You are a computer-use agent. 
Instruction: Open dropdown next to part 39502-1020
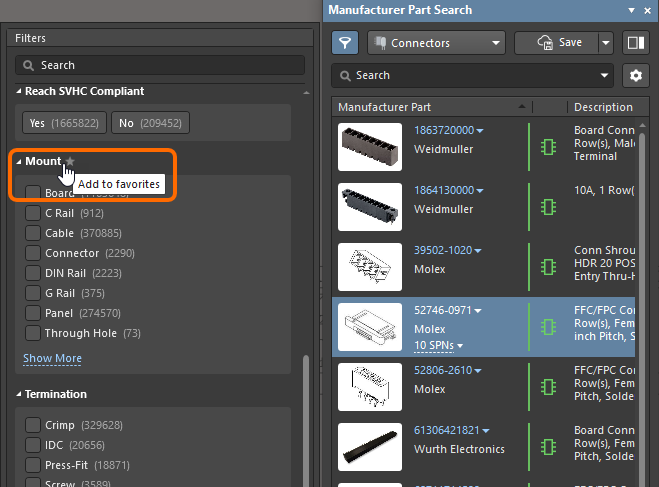(478, 251)
